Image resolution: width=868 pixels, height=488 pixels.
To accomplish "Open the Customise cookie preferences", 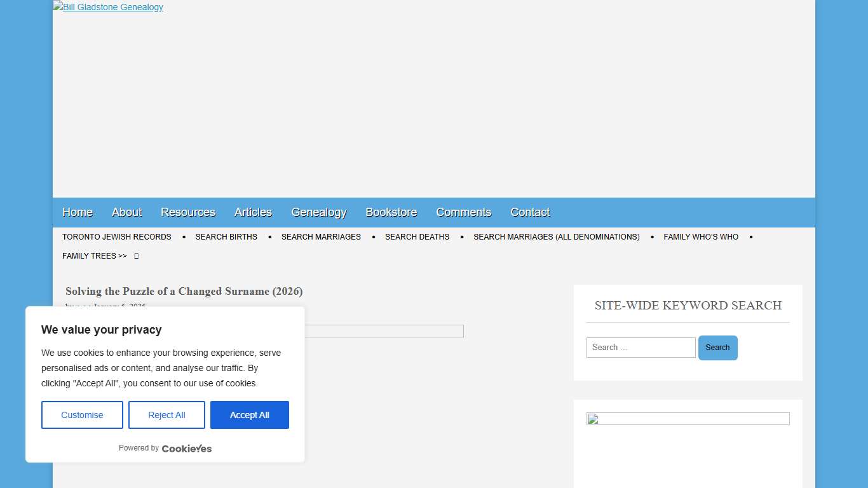I will (82, 415).
